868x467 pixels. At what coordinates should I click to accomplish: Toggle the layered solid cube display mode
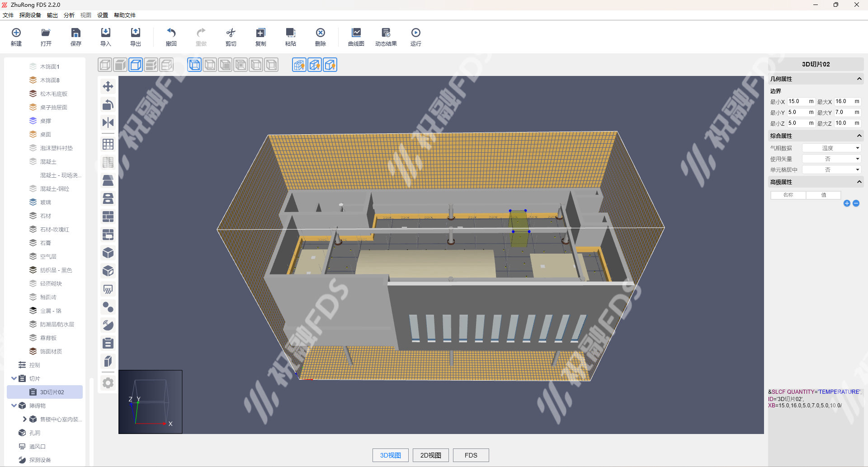151,65
